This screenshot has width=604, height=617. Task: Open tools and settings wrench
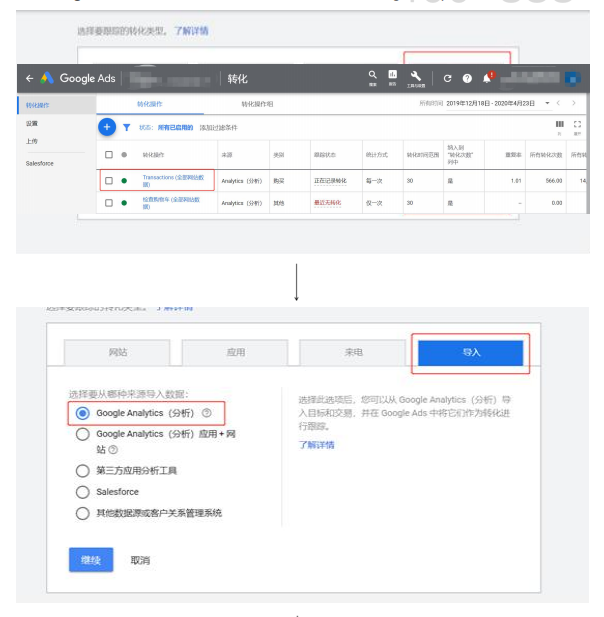(416, 76)
